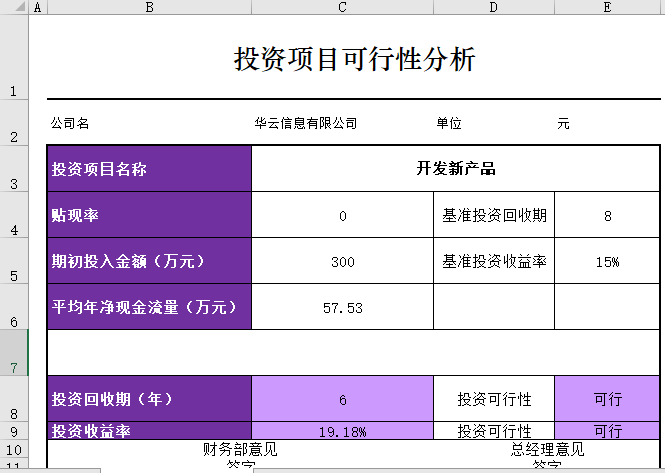Select the 15% benchmark return rate cell
The image size is (665, 473).
pos(607,262)
